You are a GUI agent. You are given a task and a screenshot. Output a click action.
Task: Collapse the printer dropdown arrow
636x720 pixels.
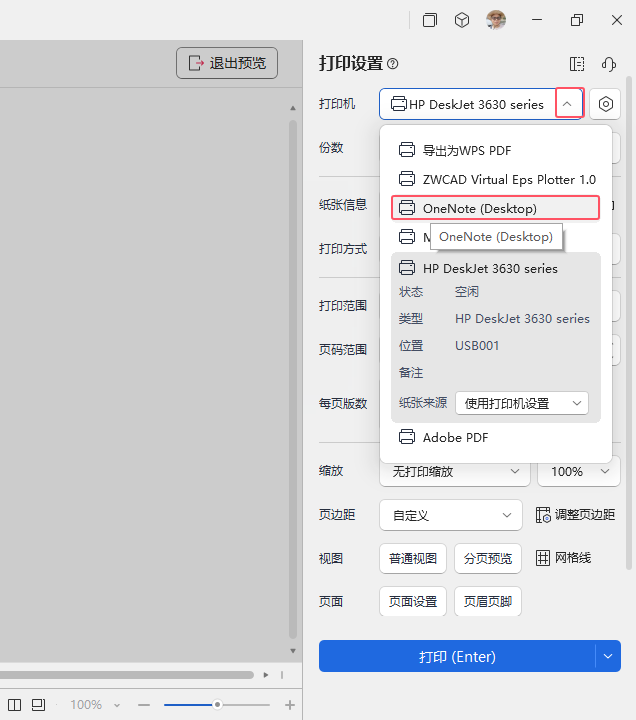click(567, 104)
